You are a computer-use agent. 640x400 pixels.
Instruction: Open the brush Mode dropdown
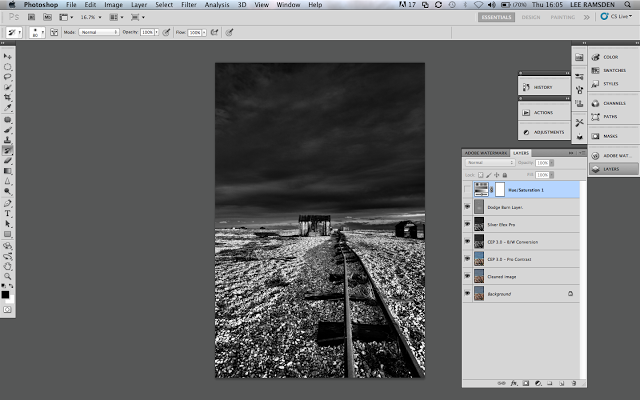(x=99, y=32)
